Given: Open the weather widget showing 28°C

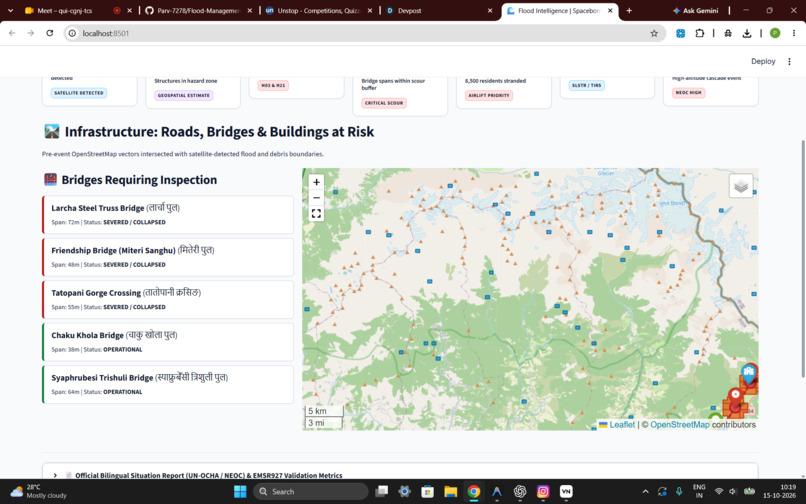Looking at the screenshot, I should tap(39, 491).
